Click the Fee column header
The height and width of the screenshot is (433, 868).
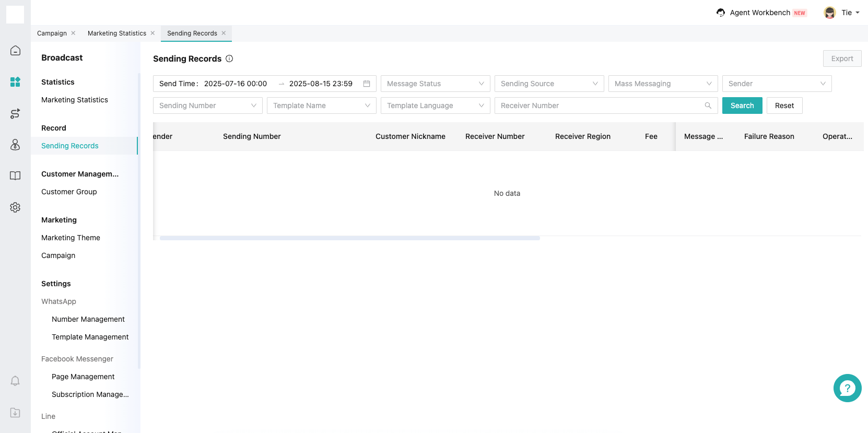click(x=651, y=136)
